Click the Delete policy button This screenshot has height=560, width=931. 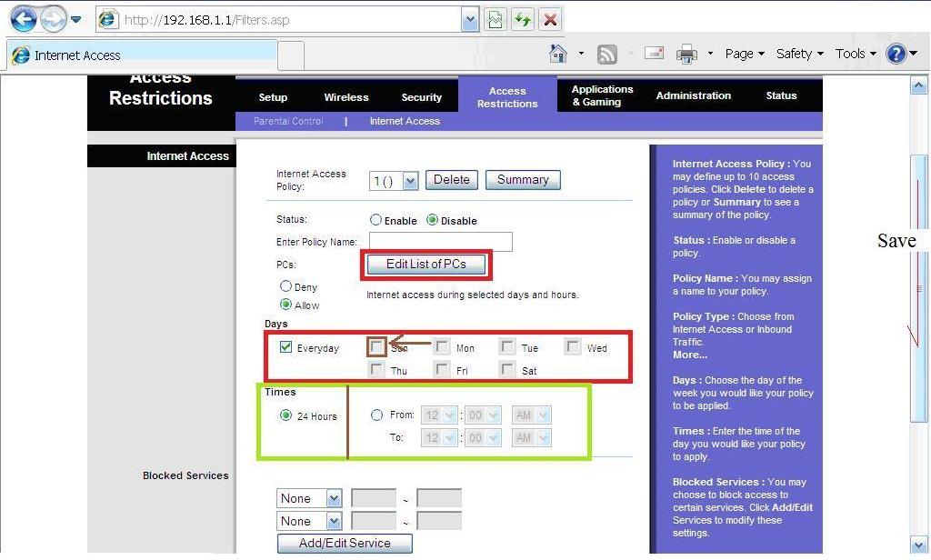click(451, 180)
